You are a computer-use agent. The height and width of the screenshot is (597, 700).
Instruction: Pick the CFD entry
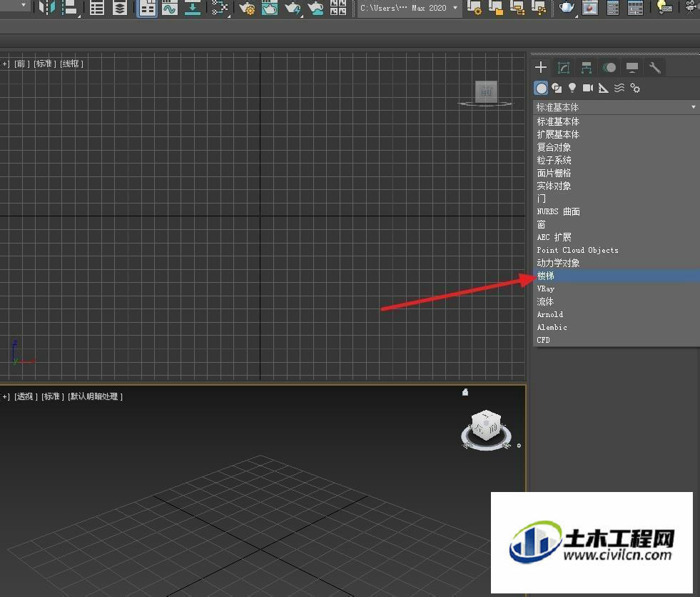coord(617,340)
